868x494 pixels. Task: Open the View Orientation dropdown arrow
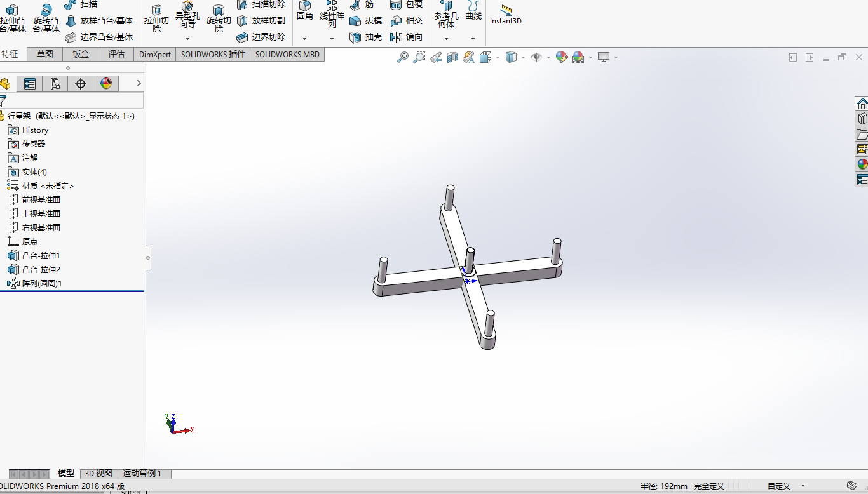coord(498,57)
